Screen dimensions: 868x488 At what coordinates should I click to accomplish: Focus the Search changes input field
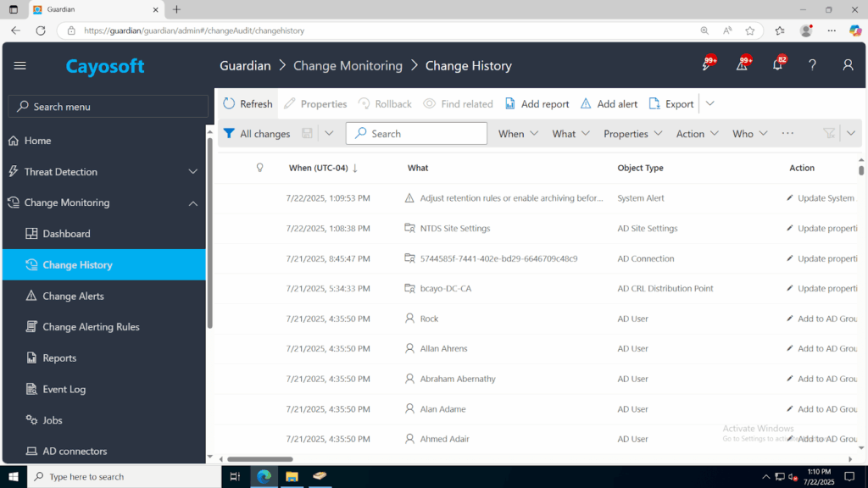tap(416, 133)
